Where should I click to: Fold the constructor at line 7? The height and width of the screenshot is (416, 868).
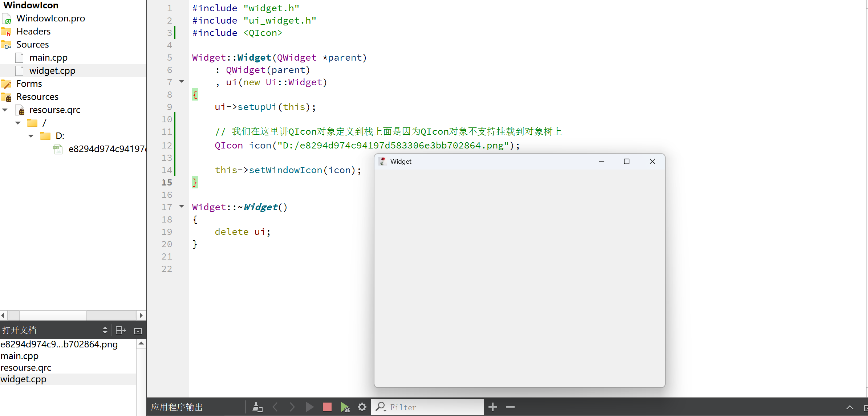click(182, 81)
